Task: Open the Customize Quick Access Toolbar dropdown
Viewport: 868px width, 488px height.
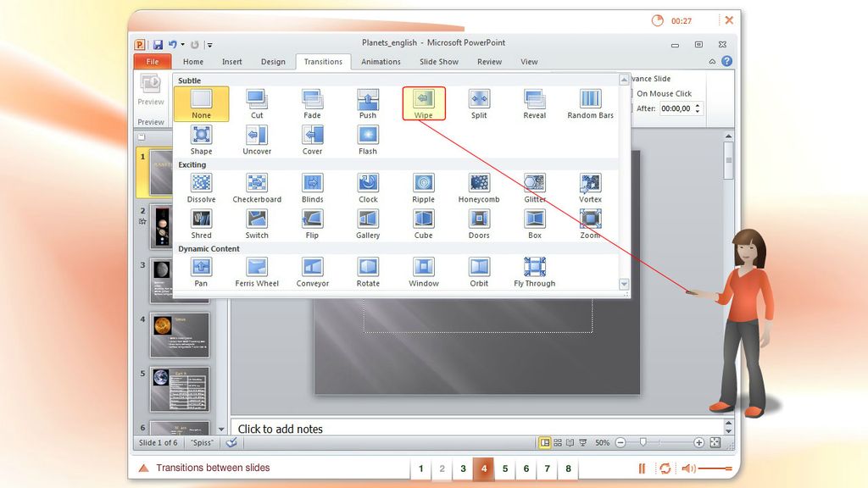Action: tap(210, 45)
